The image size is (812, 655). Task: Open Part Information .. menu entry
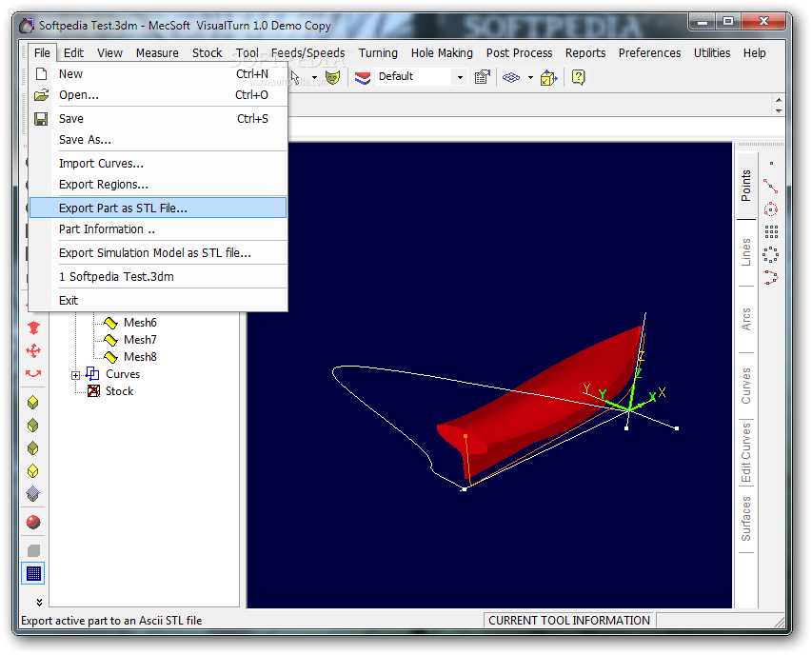pos(158,228)
